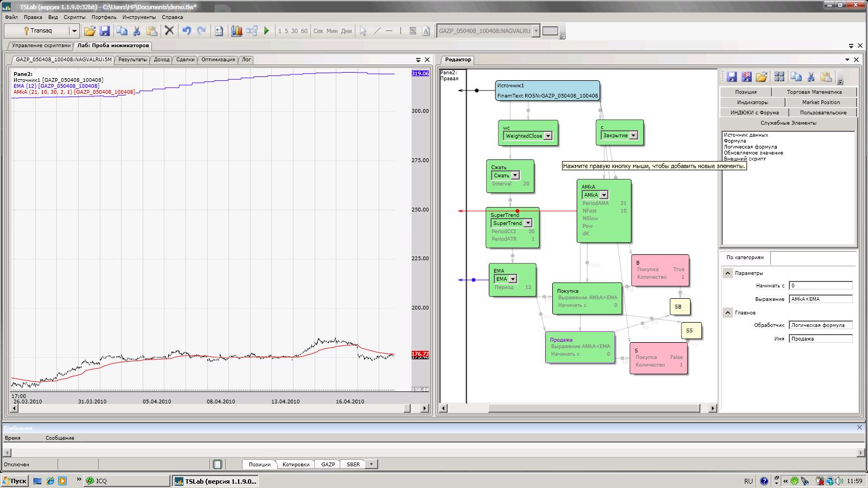The image size is (868, 488).
Task: Toggle the 60 interval button
Action: (304, 31)
